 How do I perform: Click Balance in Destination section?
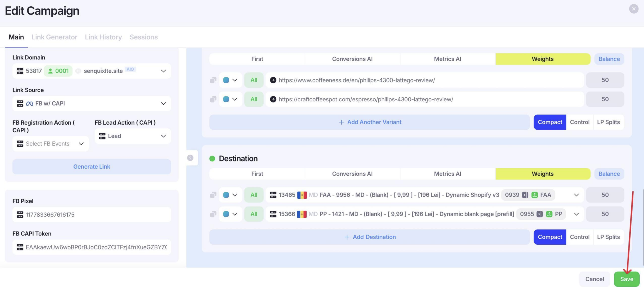609,174
